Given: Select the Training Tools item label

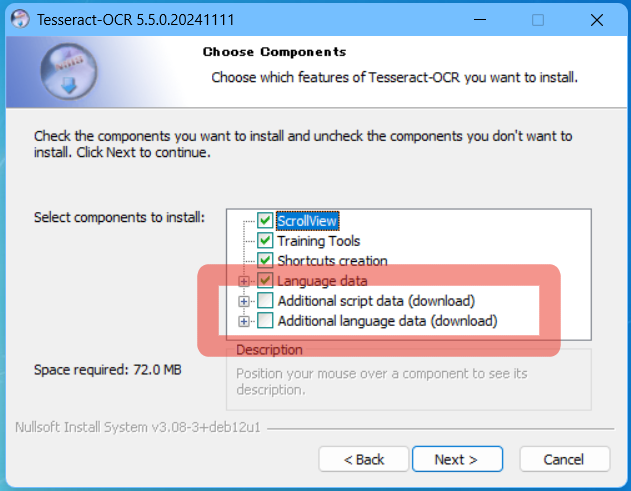Looking at the screenshot, I should coord(318,241).
